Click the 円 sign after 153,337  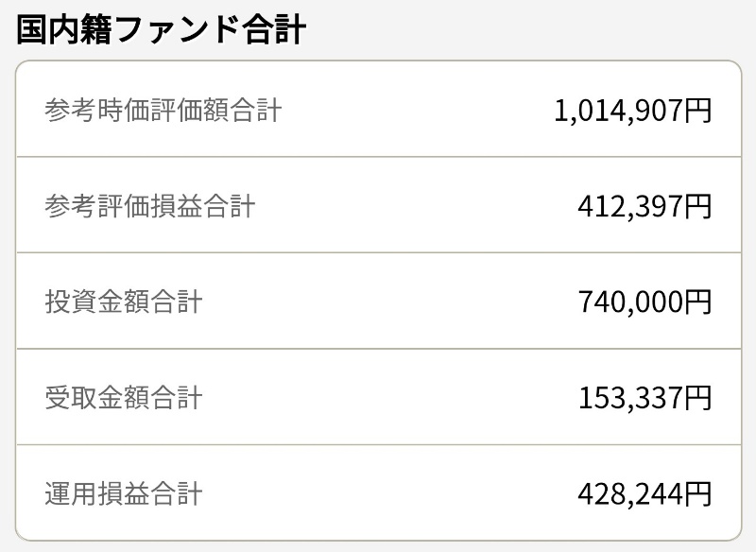tap(698, 398)
